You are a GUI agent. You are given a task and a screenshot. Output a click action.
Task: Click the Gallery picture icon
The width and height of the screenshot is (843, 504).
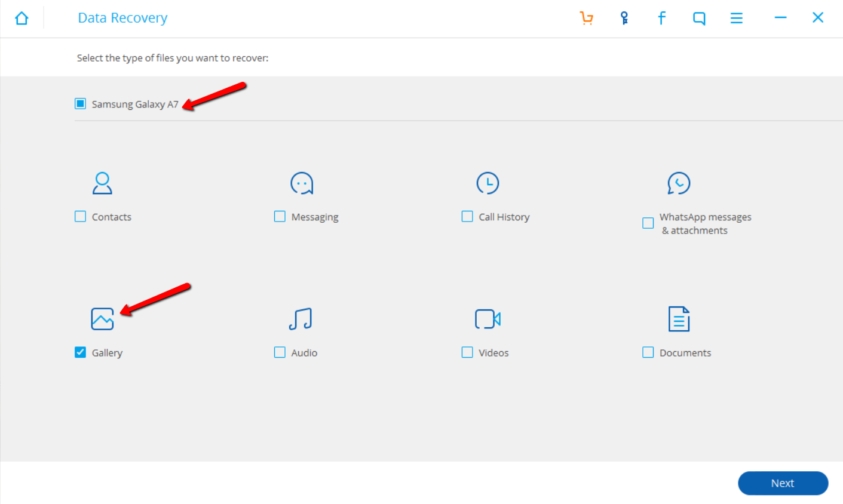[102, 319]
